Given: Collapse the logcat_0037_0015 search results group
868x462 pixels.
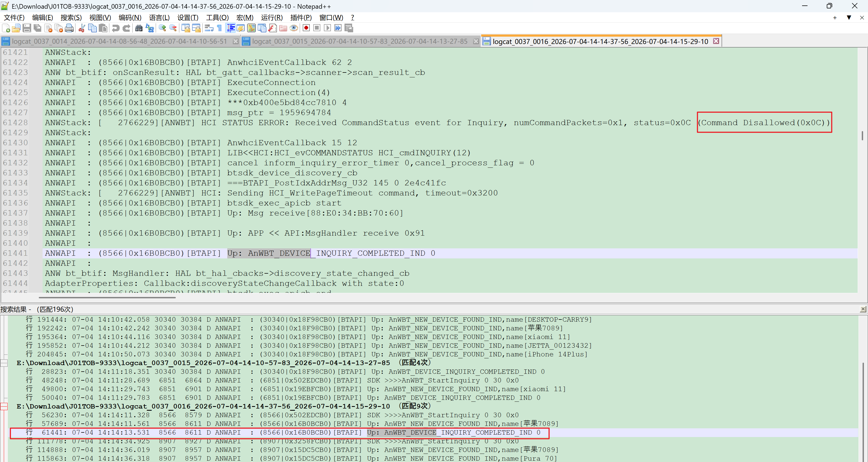Looking at the screenshot, I should (4, 363).
